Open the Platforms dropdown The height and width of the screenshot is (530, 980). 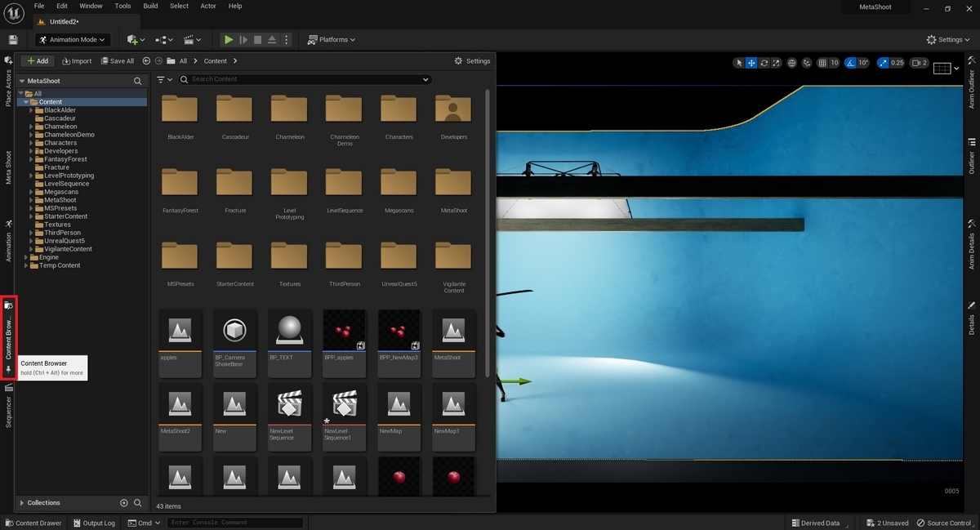pyautogui.click(x=332, y=38)
